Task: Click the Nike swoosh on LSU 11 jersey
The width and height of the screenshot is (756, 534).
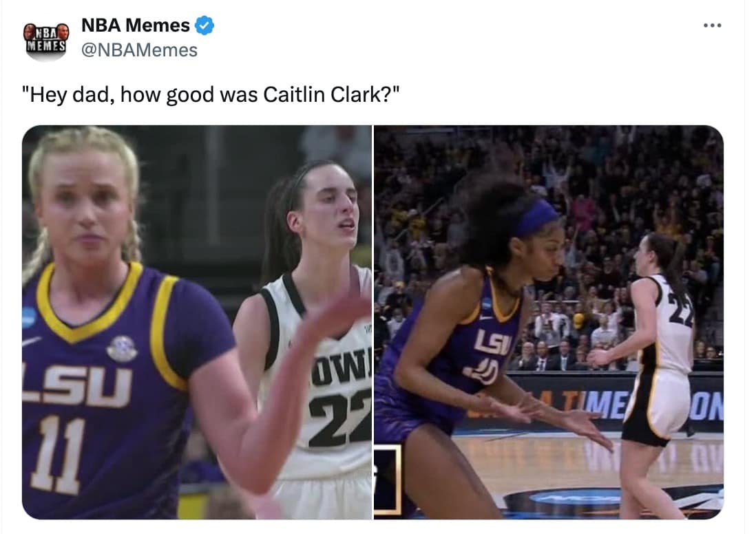Action: [x=31, y=341]
